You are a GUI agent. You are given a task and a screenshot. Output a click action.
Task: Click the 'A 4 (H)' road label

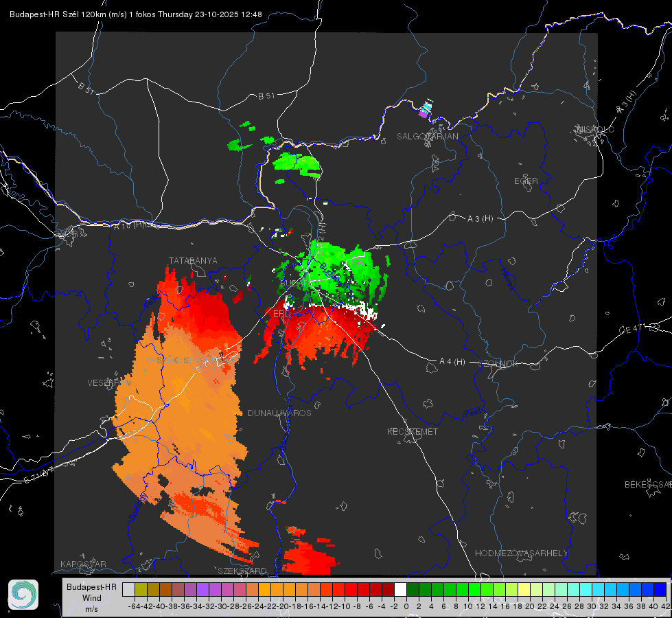(x=452, y=362)
